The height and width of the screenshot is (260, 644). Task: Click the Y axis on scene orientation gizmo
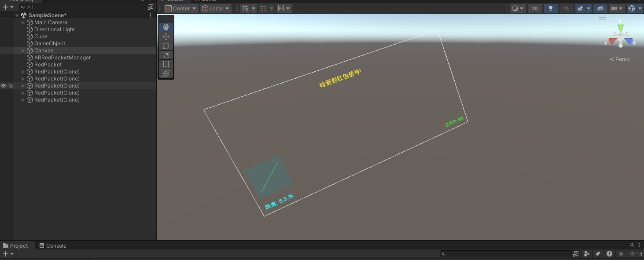click(x=621, y=27)
